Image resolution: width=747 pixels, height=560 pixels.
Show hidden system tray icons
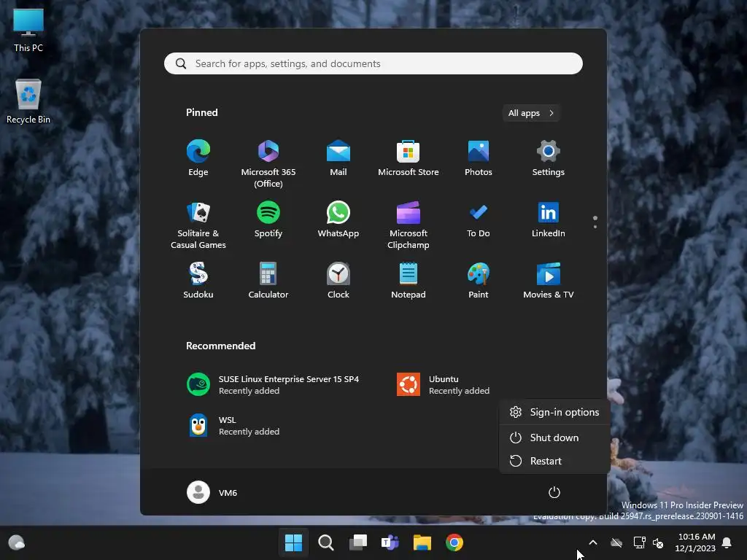click(593, 542)
